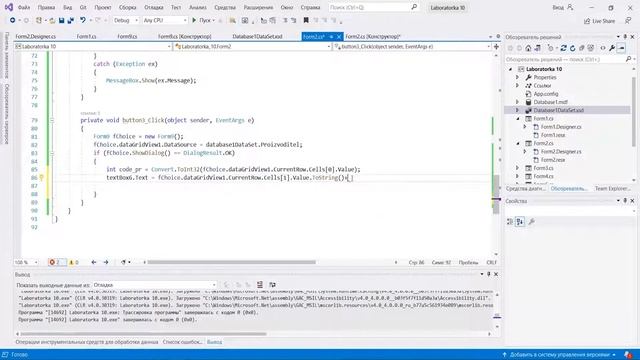Open the Файл menu

coord(24,7)
